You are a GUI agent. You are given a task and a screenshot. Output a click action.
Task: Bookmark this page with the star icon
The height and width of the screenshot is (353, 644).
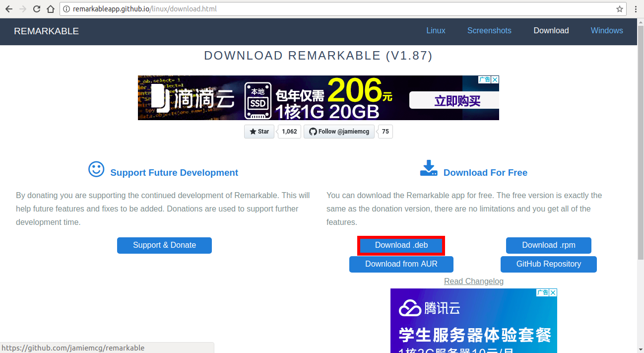click(619, 9)
